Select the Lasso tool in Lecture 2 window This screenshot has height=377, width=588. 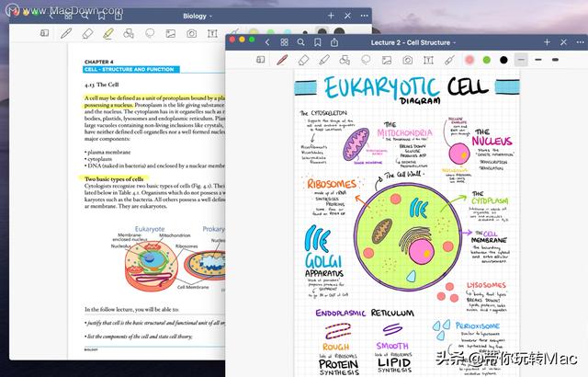366,60
